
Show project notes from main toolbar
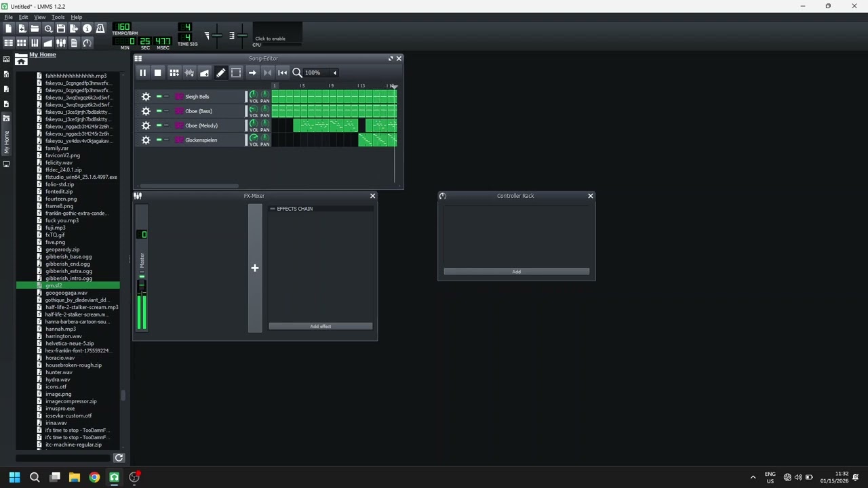[x=74, y=43]
